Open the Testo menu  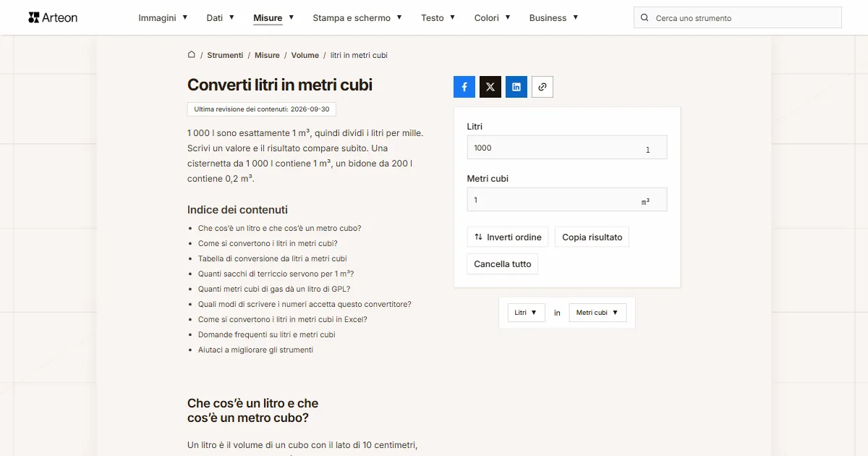click(x=438, y=18)
